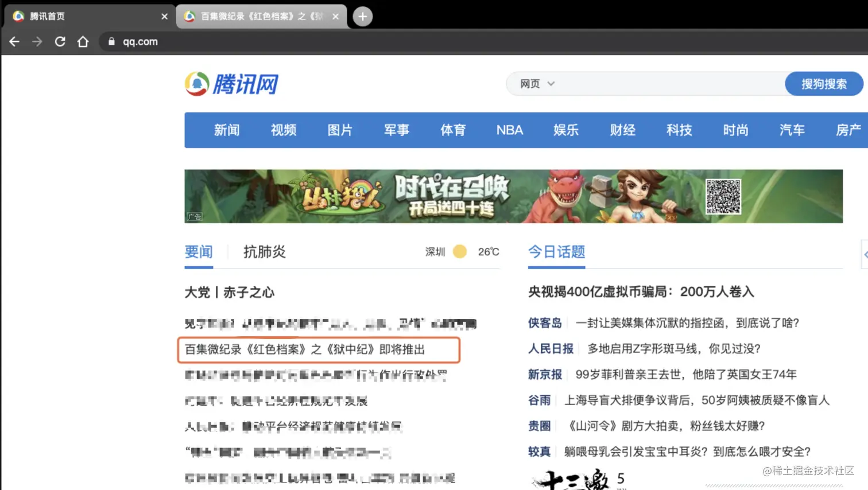Click the sunny weather icon
The width and height of the screenshot is (868, 490).
tap(460, 251)
